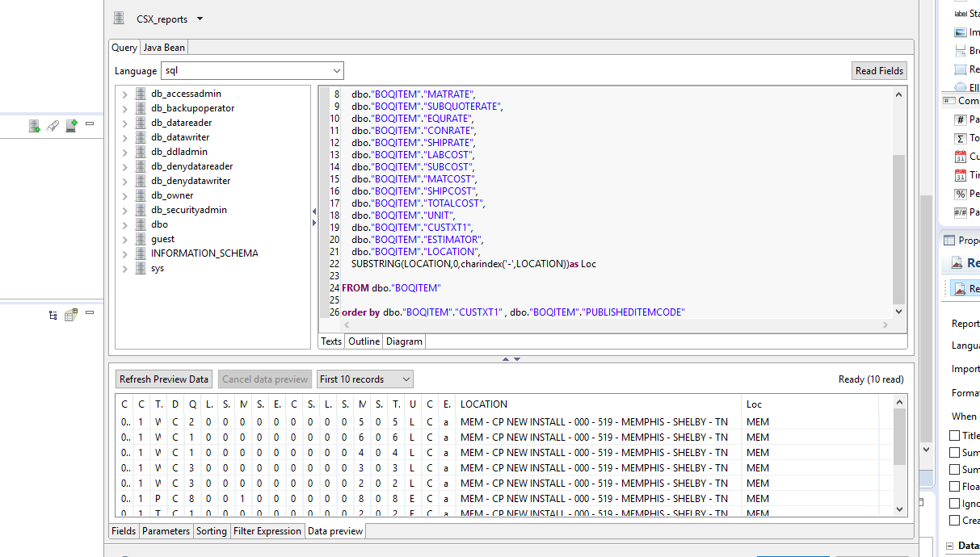
Task: Click the schema icon next to dbo
Action: 141,224
